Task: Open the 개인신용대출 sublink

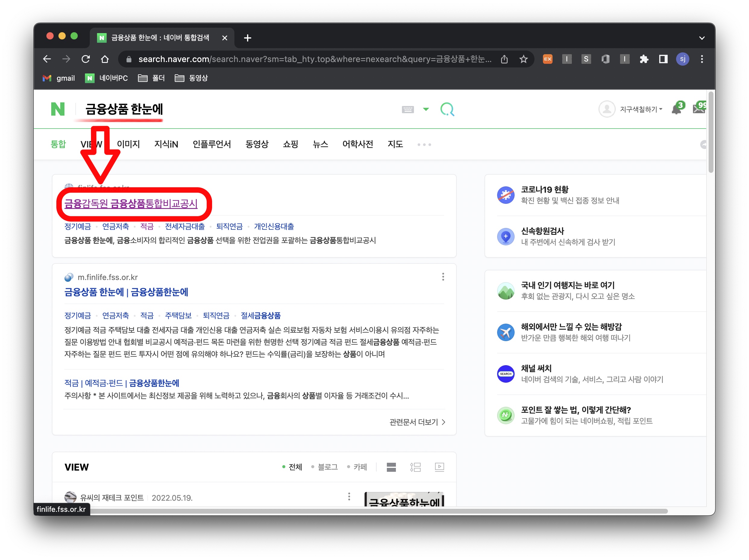Action: [274, 226]
